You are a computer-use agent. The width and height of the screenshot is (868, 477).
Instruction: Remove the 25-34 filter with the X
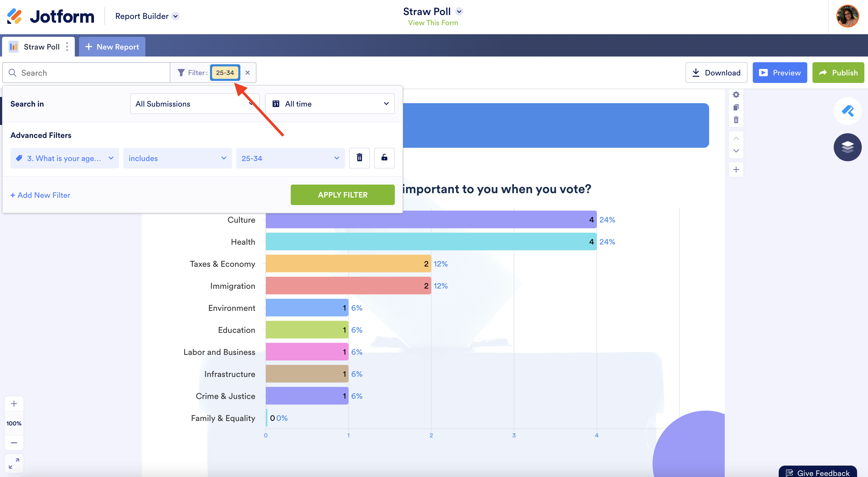(248, 73)
